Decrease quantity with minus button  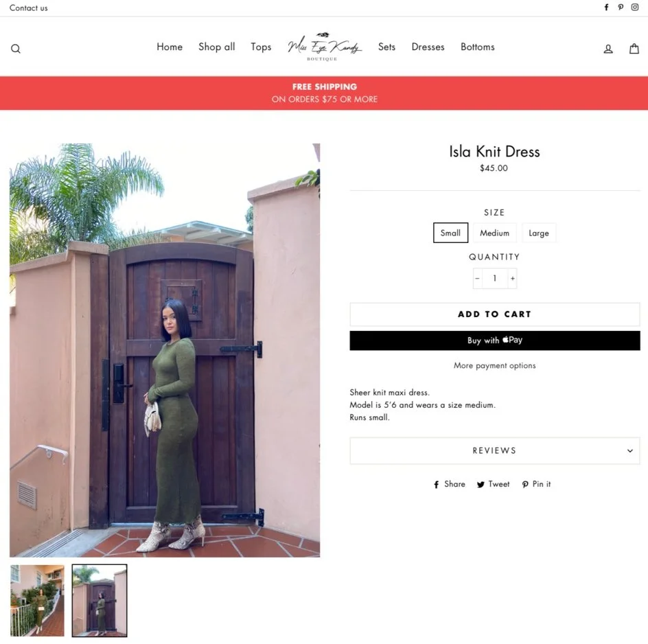pyautogui.click(x=477, y=278)
